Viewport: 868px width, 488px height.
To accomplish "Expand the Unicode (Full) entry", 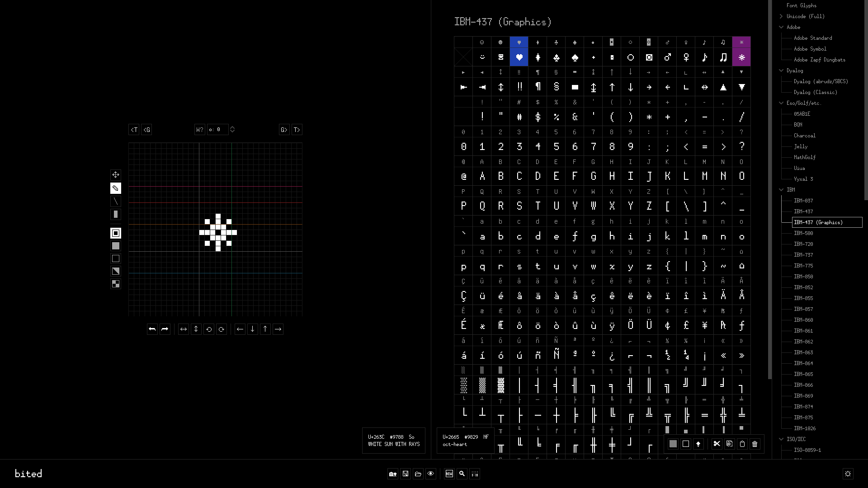I will (781, 16).
